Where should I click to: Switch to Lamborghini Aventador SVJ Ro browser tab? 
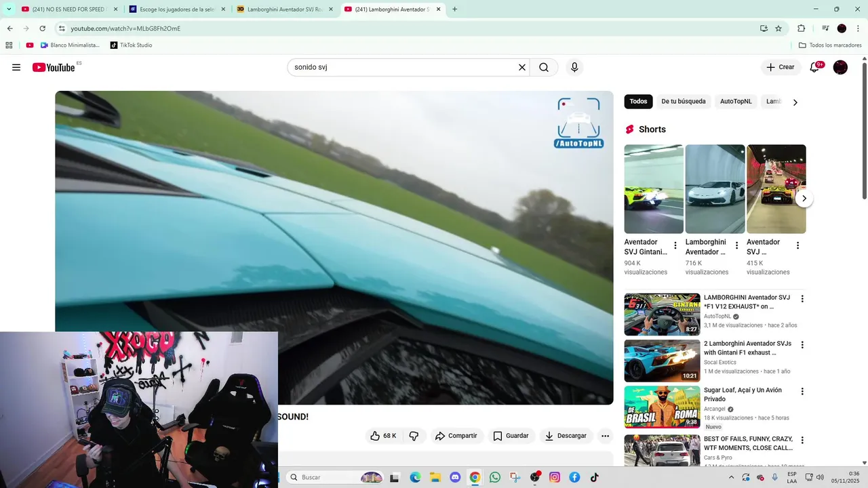tap(284, 9)
